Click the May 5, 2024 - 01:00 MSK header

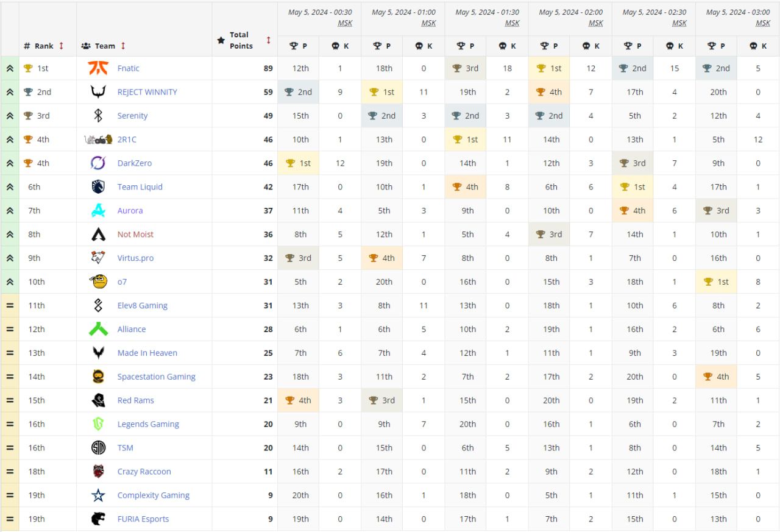[x=403, y=18]
